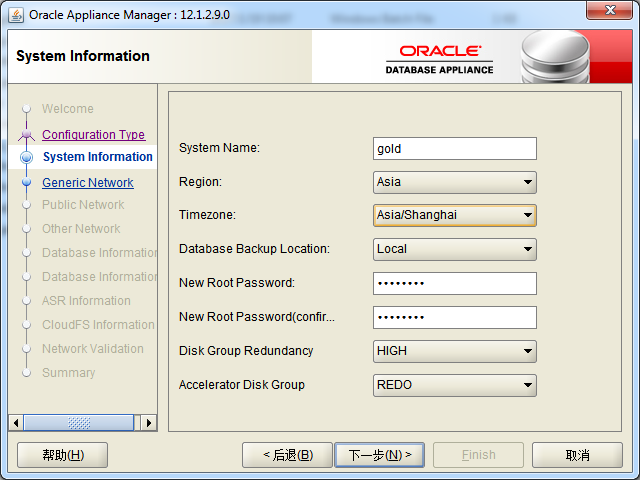Click the System Name label
The image size is (640, 480).
click(219, 148)
